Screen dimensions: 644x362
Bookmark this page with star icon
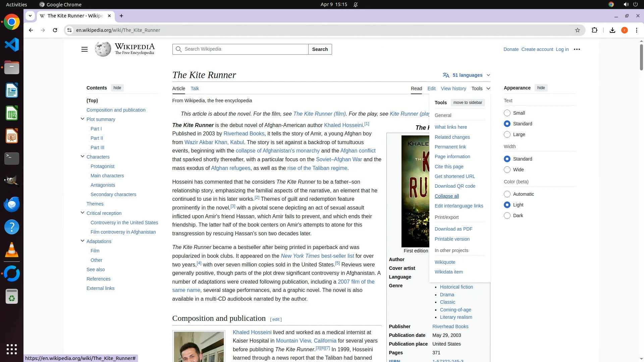coord(577,30)
